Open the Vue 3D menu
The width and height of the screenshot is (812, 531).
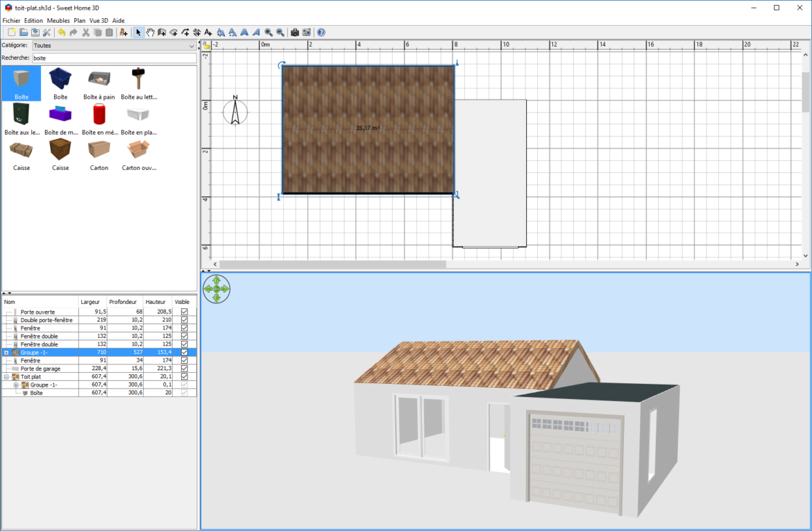[99, 20]
